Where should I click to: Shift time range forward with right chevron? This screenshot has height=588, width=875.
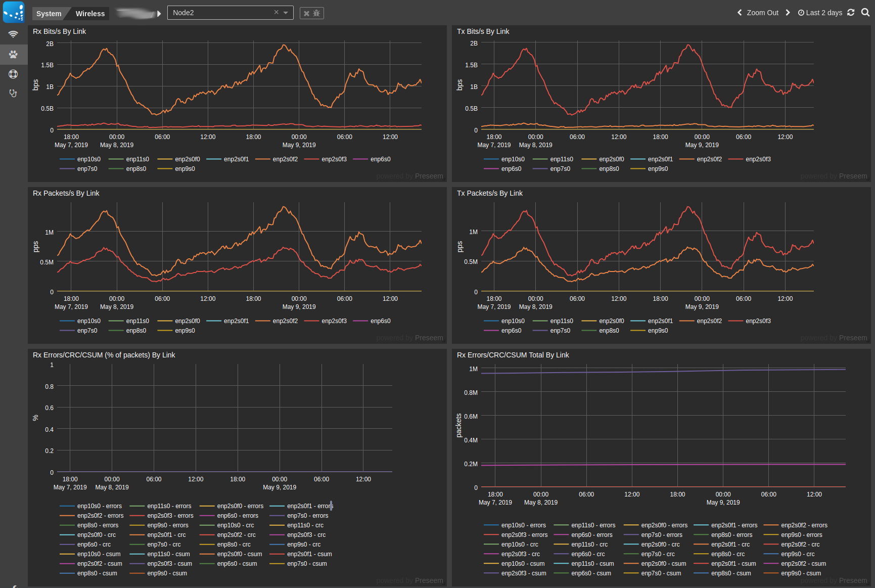point(788,13)
